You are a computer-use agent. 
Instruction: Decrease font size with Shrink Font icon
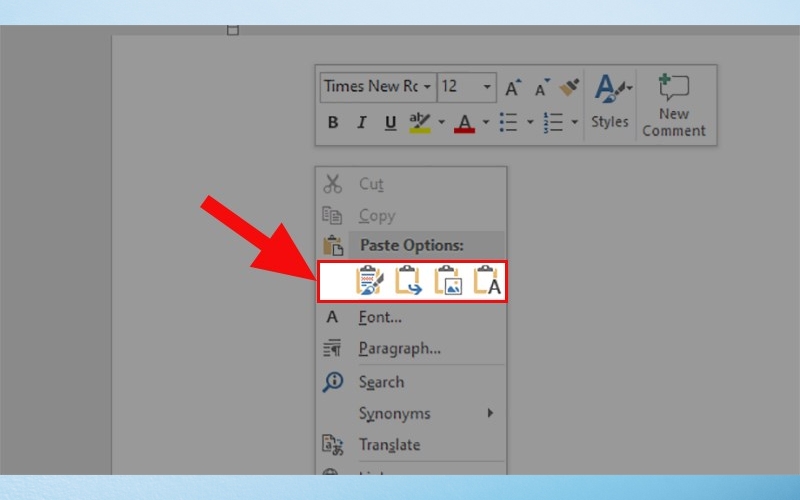point(542,87)
